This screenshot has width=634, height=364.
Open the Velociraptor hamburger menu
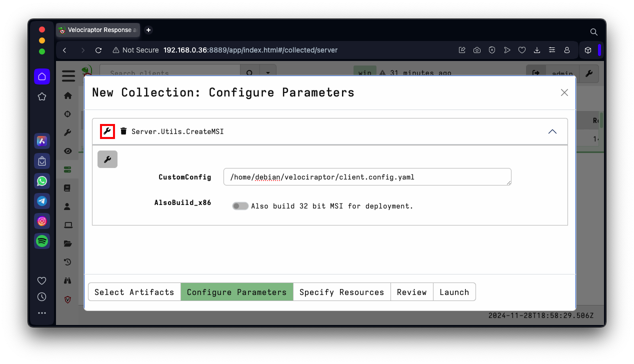(x=68, y=76)
